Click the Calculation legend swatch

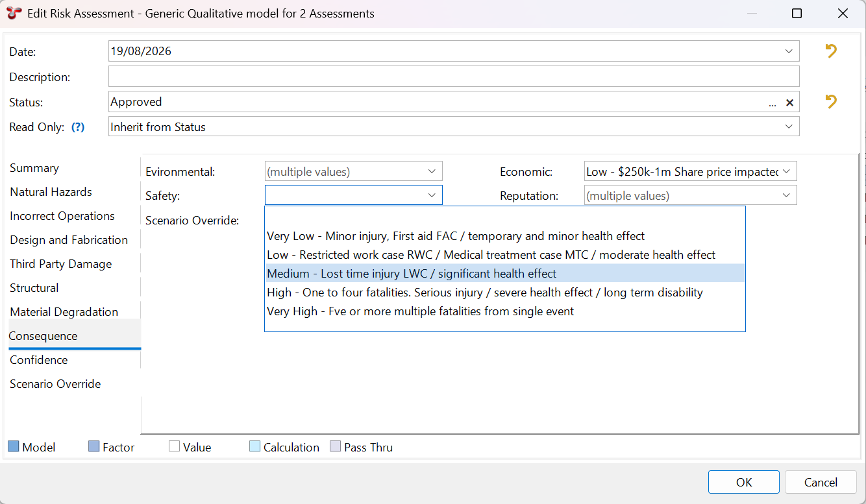coord(254,446)
